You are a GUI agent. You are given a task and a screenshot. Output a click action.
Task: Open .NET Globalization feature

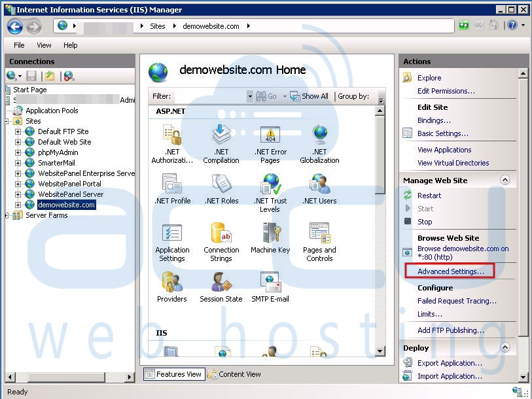coord(319,144)
